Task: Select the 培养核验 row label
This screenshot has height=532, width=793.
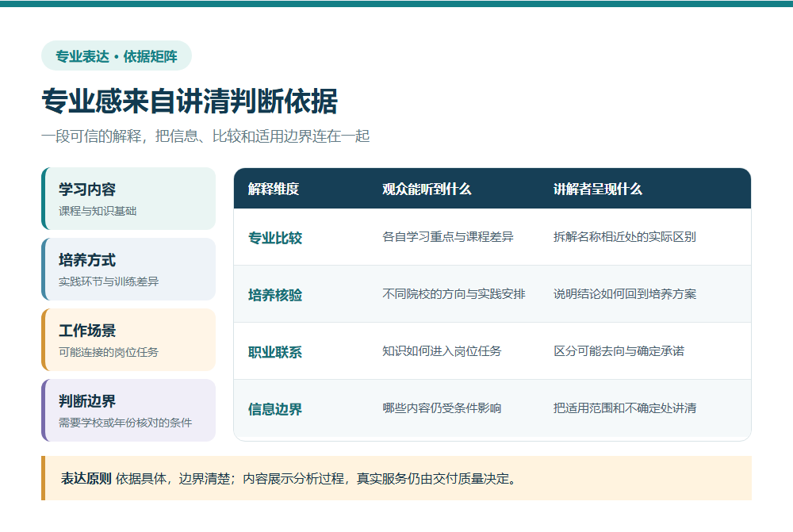Action: coord(275,295)
